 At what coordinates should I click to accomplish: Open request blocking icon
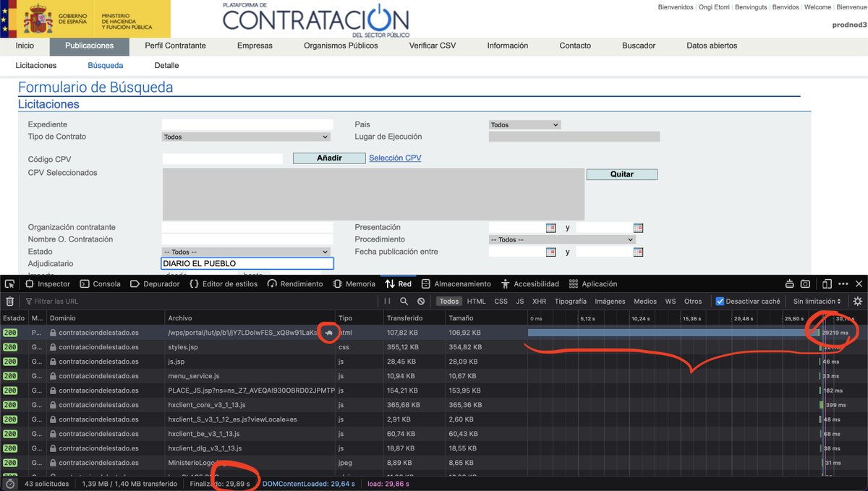[x=421, y=301]
